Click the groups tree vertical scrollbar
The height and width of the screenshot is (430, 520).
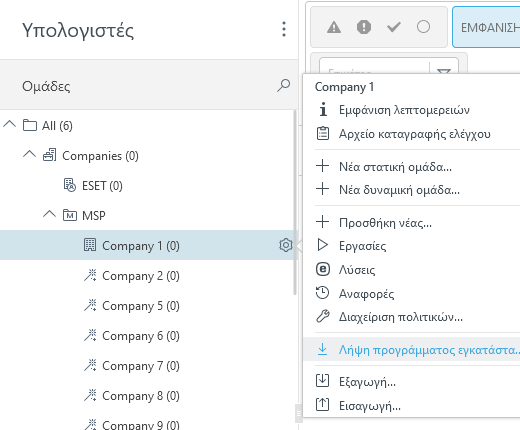click(x=295, y=202)
